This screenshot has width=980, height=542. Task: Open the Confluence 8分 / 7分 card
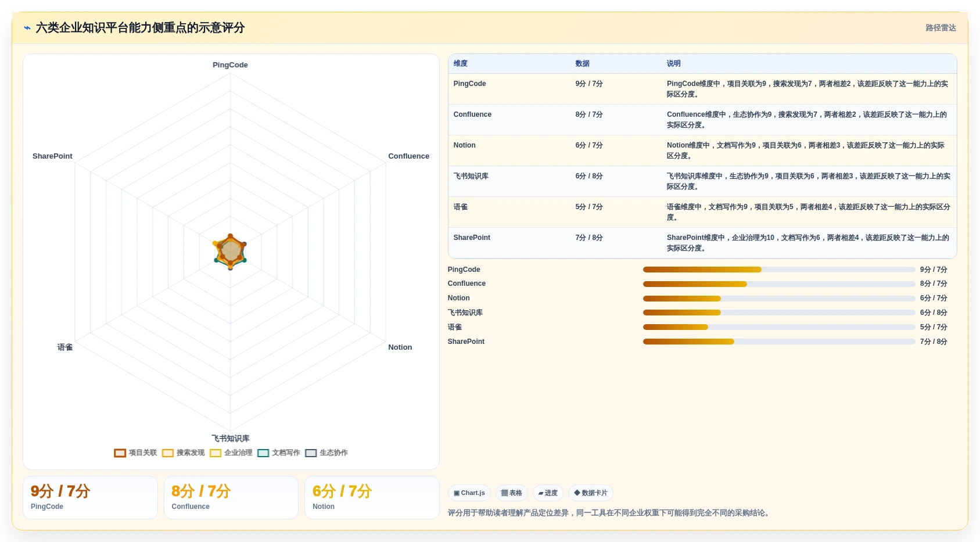[x=231, y=498]
